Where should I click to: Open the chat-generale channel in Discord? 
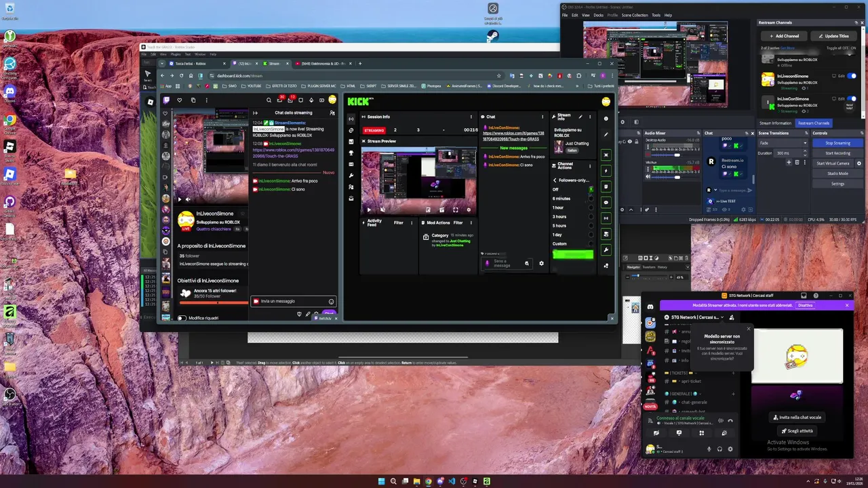(x=694, y=402)
